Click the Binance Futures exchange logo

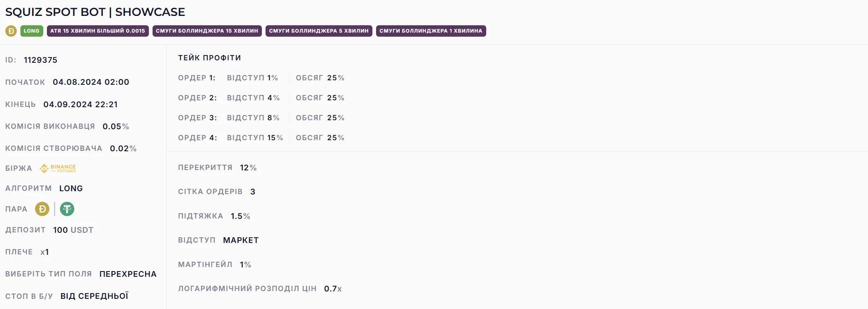[58, 168]
